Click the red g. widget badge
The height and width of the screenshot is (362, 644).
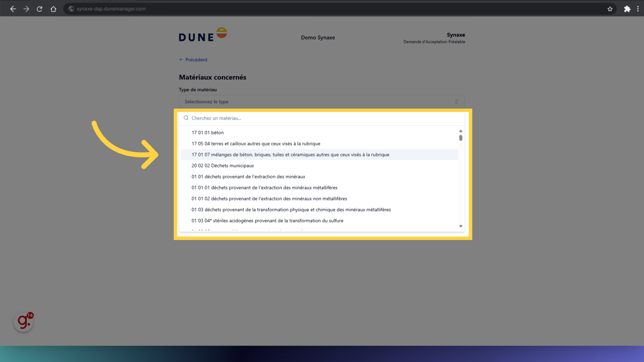pyautogui.click(x=23, y=322)
